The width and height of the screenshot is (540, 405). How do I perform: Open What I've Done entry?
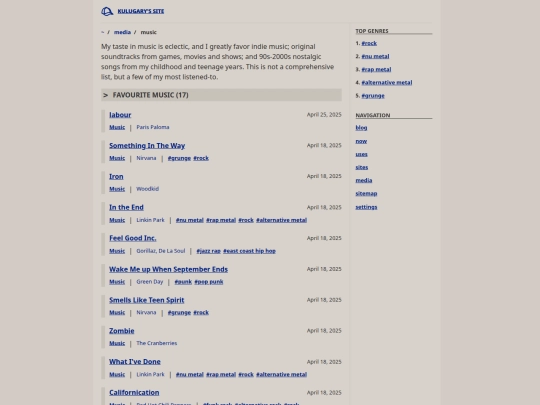(x=135, y=362)
